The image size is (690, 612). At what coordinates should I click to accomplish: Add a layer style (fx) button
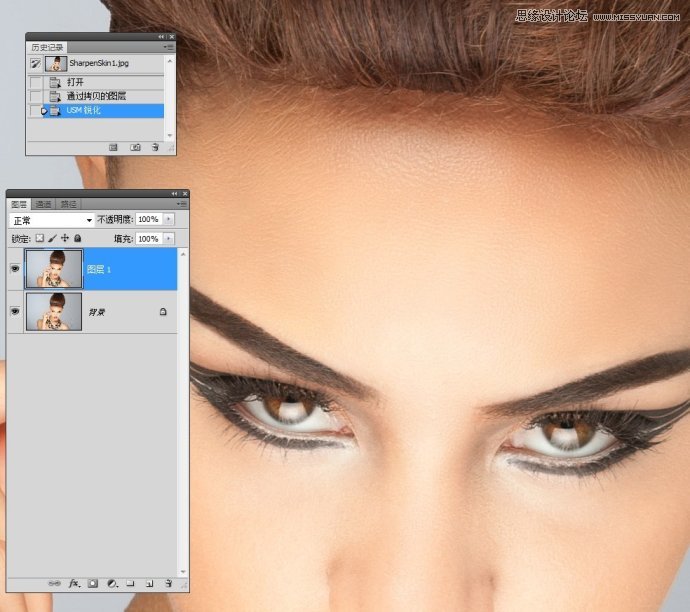[x=74, y=583]
